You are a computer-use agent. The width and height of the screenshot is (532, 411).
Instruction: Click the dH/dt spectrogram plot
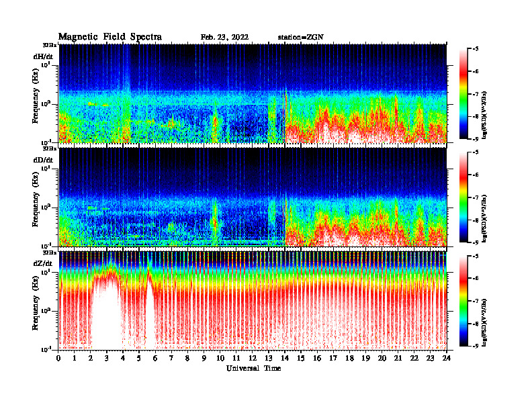[x=253, y=93]
